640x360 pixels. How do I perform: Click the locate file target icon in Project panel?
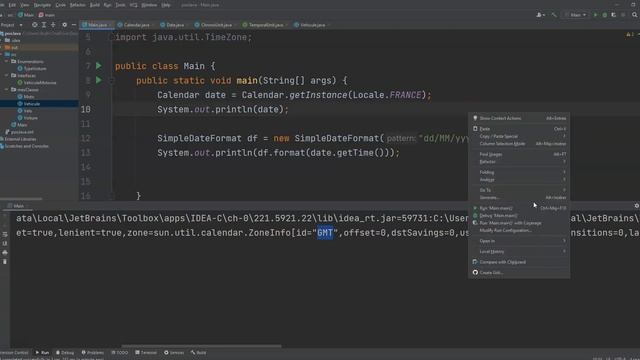pyautogui.click(x=35, y=25)
